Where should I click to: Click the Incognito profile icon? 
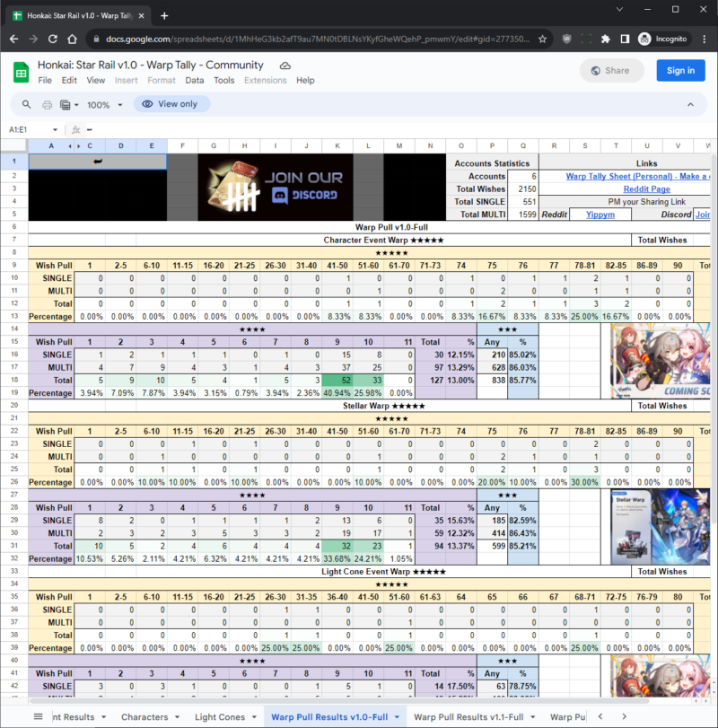[x=644, y=39]
